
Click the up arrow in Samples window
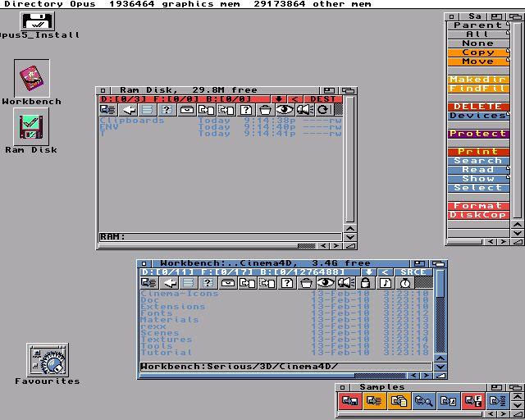pos(518,397)
